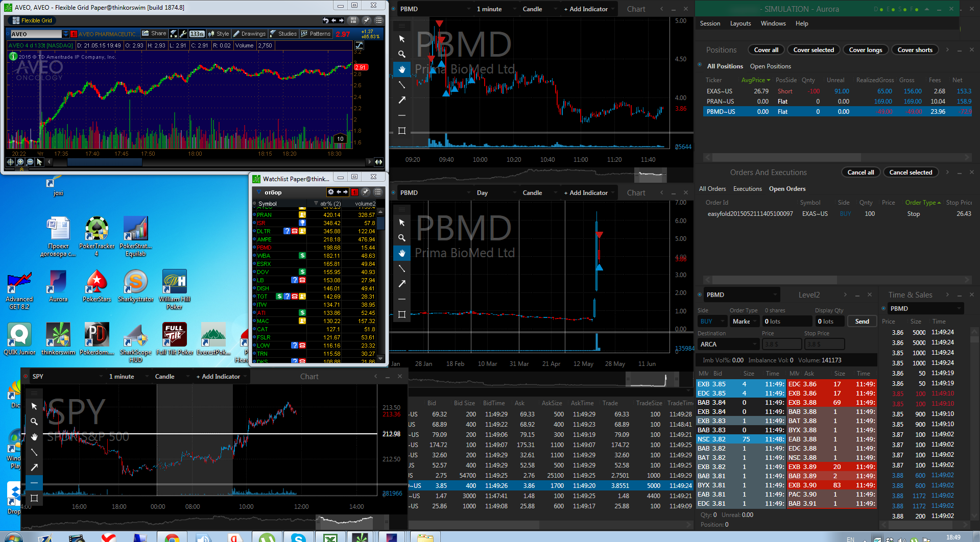The height and width of the screenshot is (542, 980).
Task: Select rectangle tool in PBMD Day chart
Action: coord(402,314)
